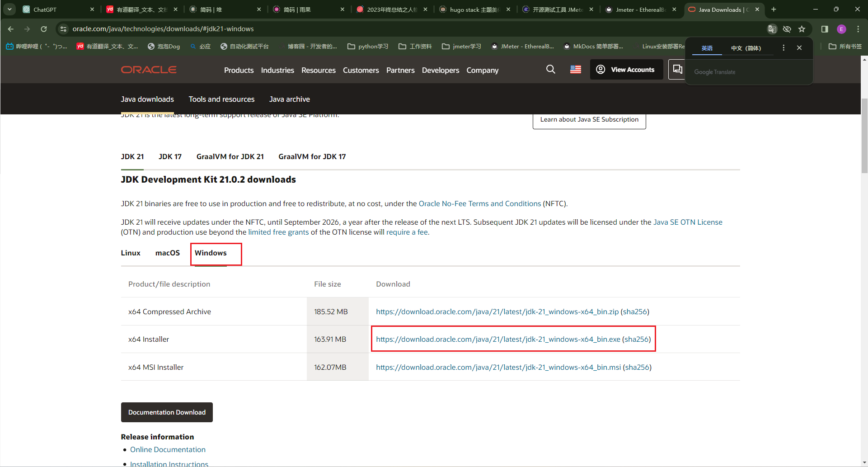Open the python学习 bookmarks folder
The image size is (868, 467).
(368, 46)
